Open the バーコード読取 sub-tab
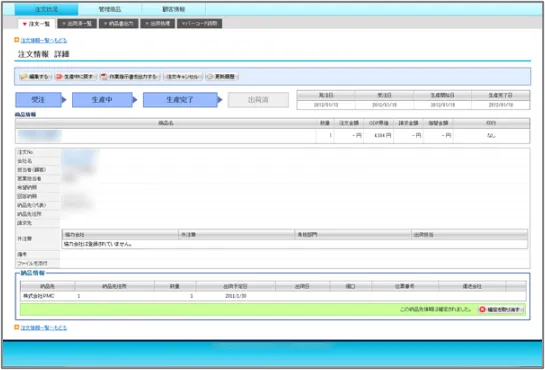Viewport: 545px width, 370px height. (200, 24)
